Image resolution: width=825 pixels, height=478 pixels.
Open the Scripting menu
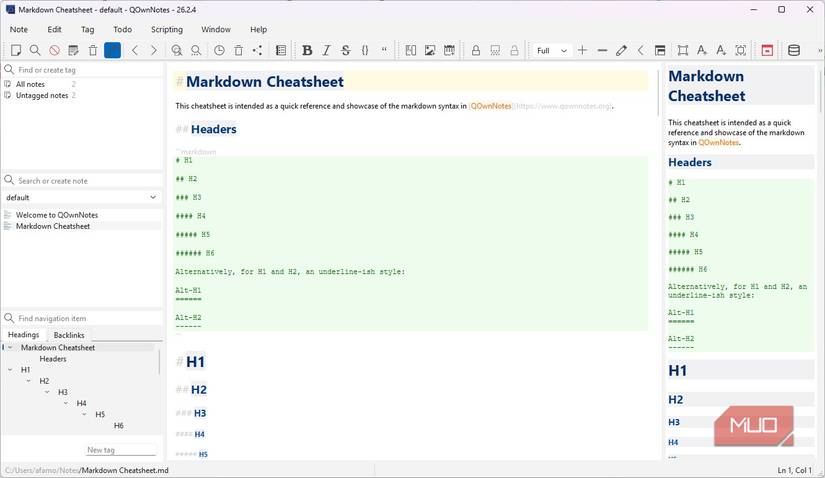[x=167, y=29]
